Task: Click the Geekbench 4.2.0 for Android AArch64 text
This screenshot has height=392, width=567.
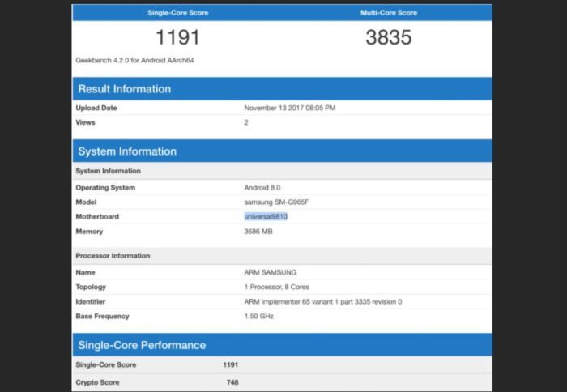Action: [x=134, y=61]
